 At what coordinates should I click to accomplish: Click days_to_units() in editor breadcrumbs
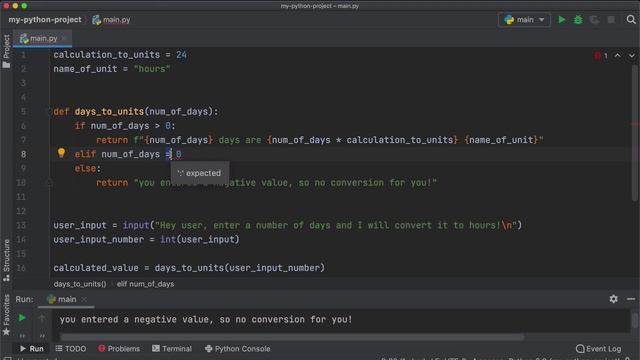tap(80, 284)
